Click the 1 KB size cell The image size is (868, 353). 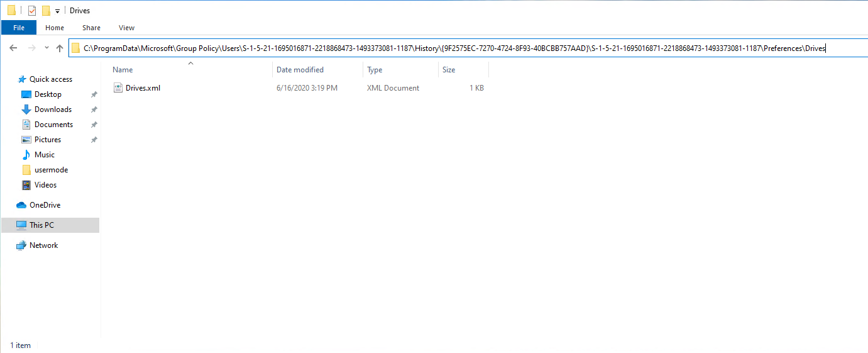[x=476, y=88]
